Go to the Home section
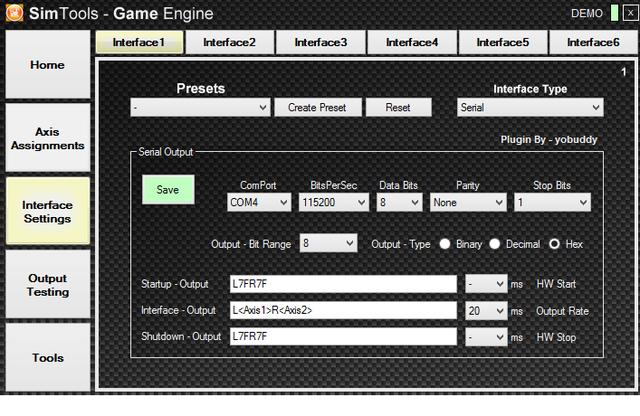The width and height of the screenshot is (640, 416). pos(48,65)
